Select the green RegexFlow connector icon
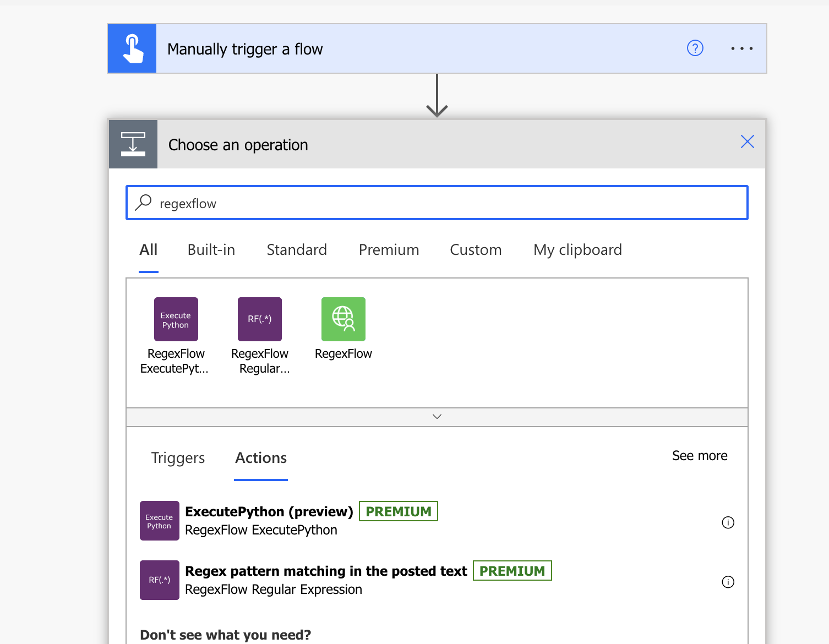This screenshot has width=829, height=644. tap(343, 319)
